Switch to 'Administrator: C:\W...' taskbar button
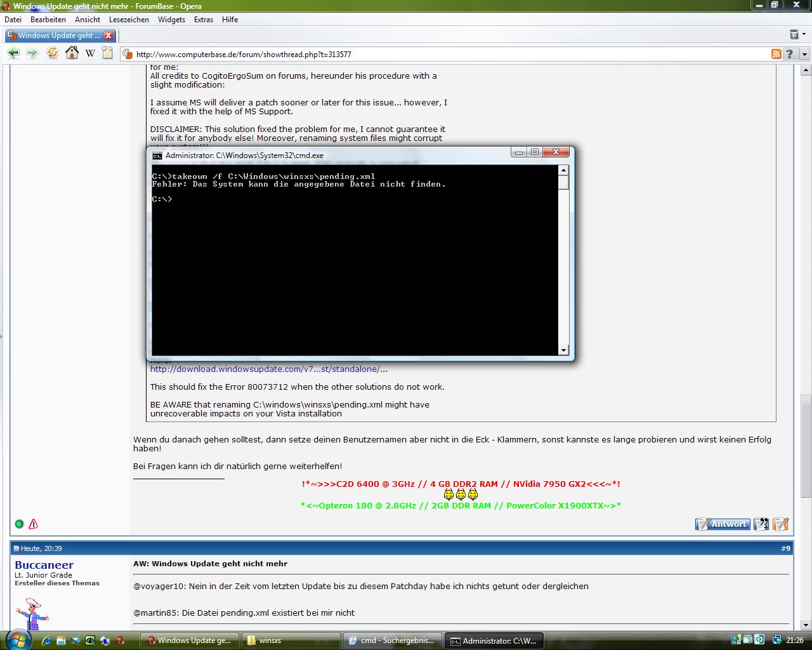This screenshot has width=812, height=650. [494, 640]
